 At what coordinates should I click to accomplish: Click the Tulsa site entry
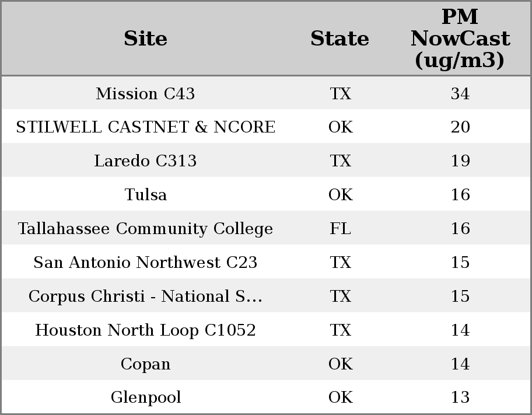pos(145,194)
